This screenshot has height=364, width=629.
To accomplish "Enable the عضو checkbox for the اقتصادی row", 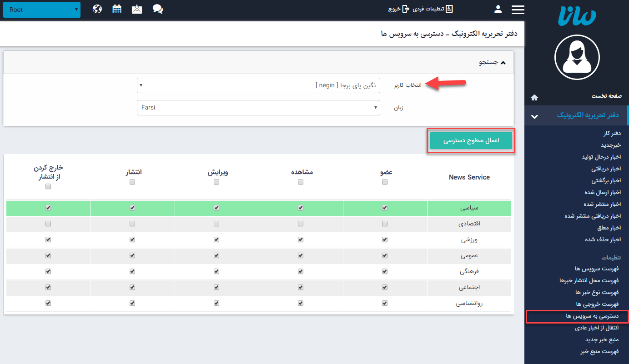I will coord(384,224).
